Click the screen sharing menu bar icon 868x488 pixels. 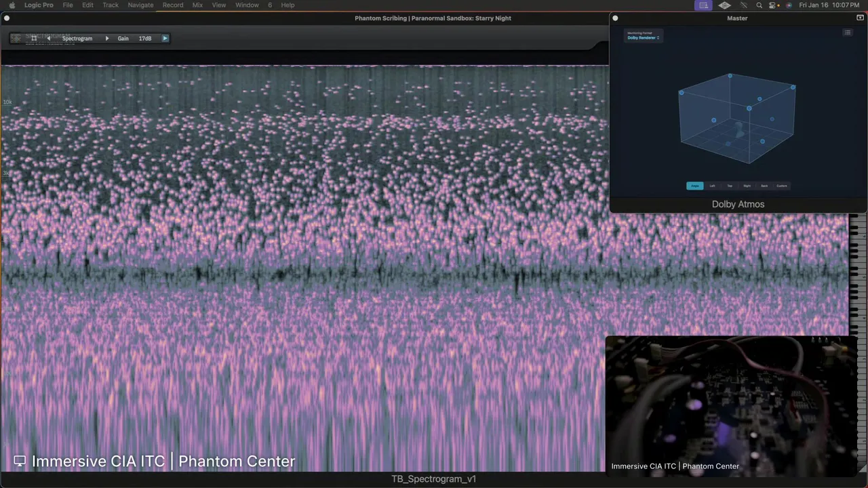point(703,5)
